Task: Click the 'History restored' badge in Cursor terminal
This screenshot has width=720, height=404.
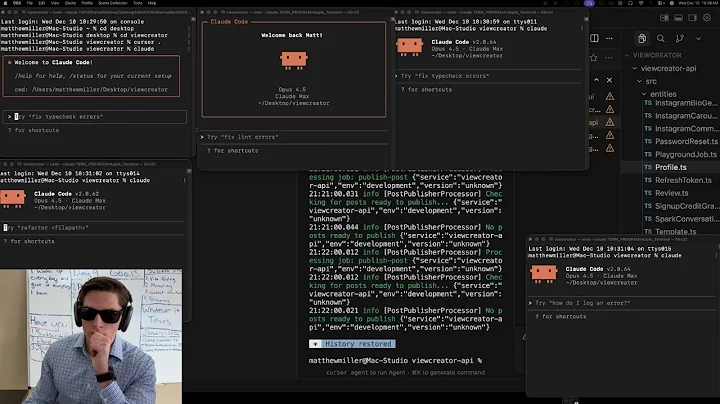Action: pyautogui.click(x=352, y=343)
